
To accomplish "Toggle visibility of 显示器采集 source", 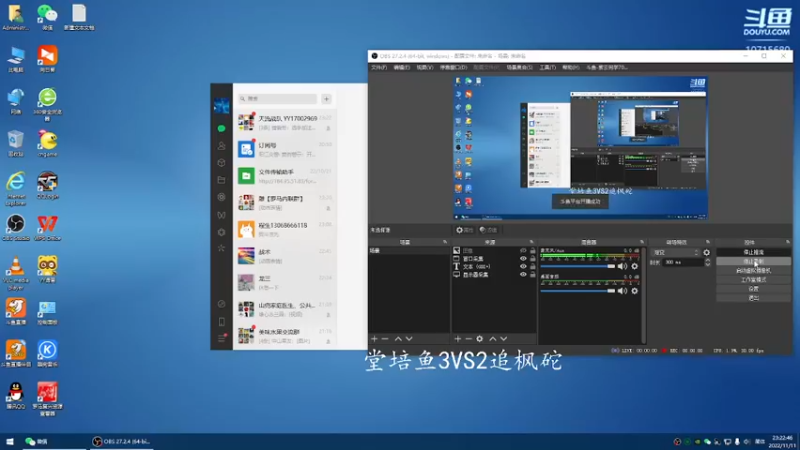I will [523, 274].
